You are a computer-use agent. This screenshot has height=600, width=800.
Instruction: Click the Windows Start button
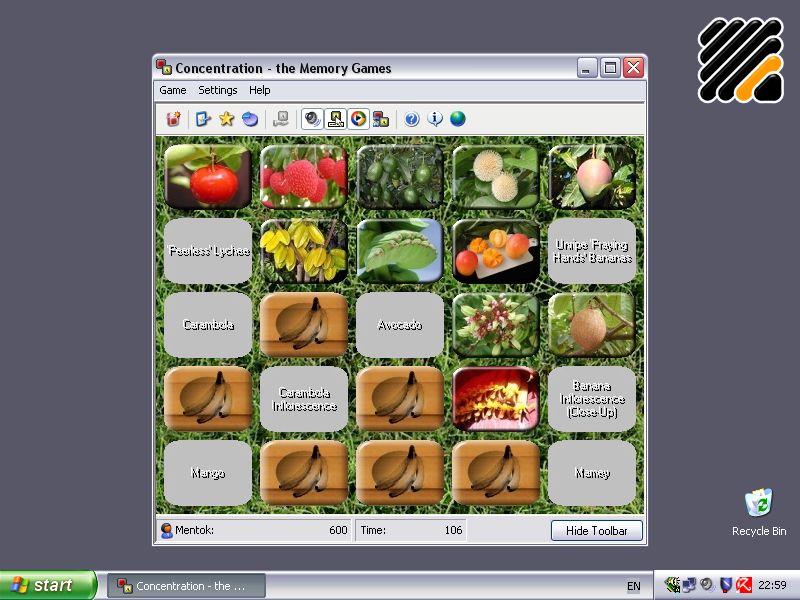click(48, 585)
